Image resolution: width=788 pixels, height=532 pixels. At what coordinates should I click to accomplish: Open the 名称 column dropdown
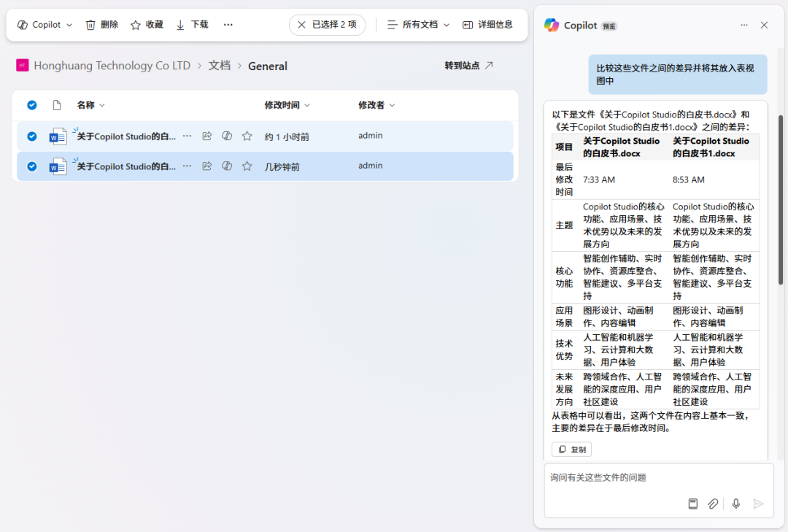(91, 105)
